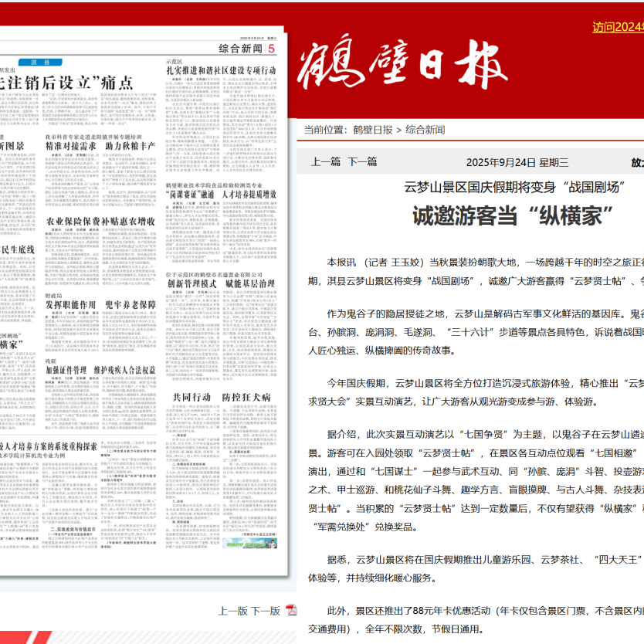Click the paragraph starting 作为鬼谷子的隐居授徒之地
This screenshot has height=644, width=644.
[x=476, y=332]
